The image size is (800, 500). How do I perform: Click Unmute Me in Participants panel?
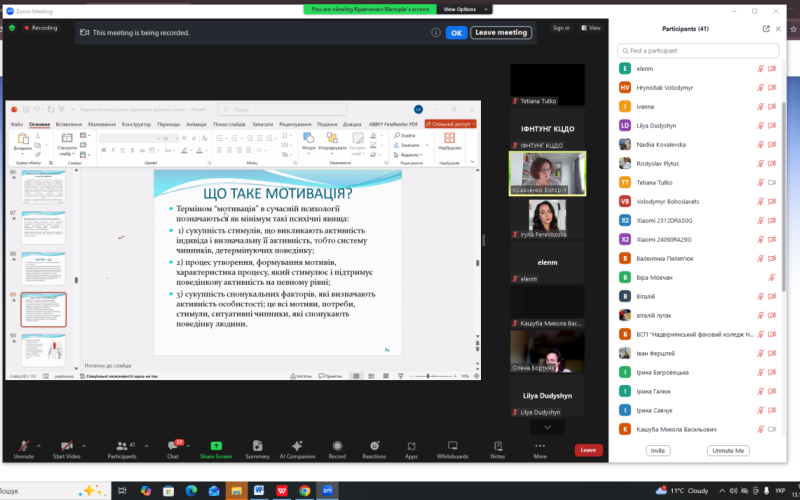[x=728, y=451]
